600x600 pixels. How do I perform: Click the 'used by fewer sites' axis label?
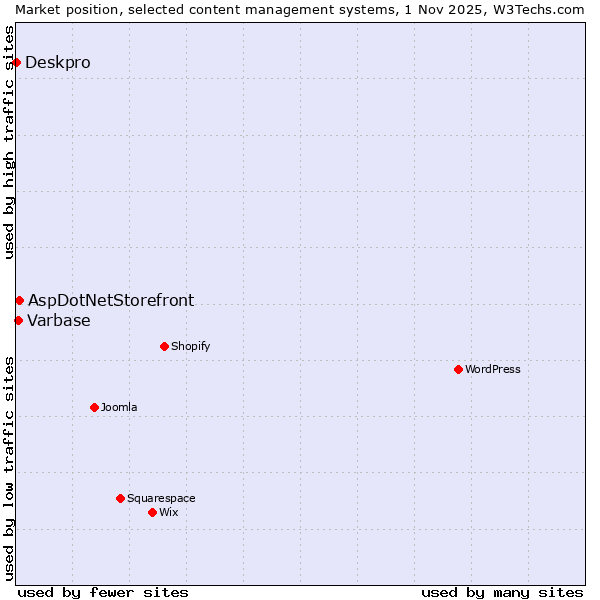[x=103, y=592]
